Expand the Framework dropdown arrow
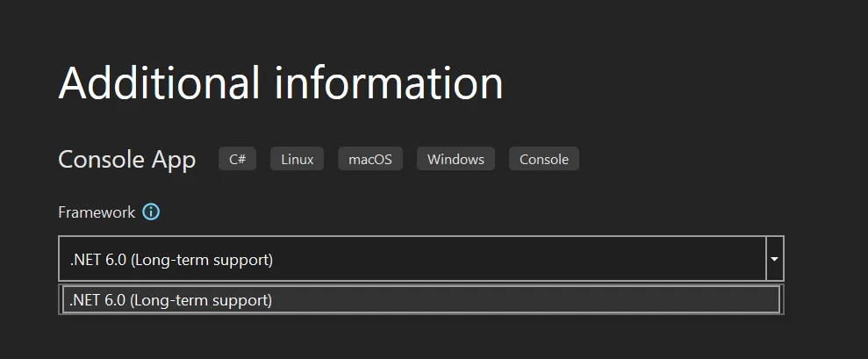This screenshot has height=359, width=868. click(x=774, y=259)
